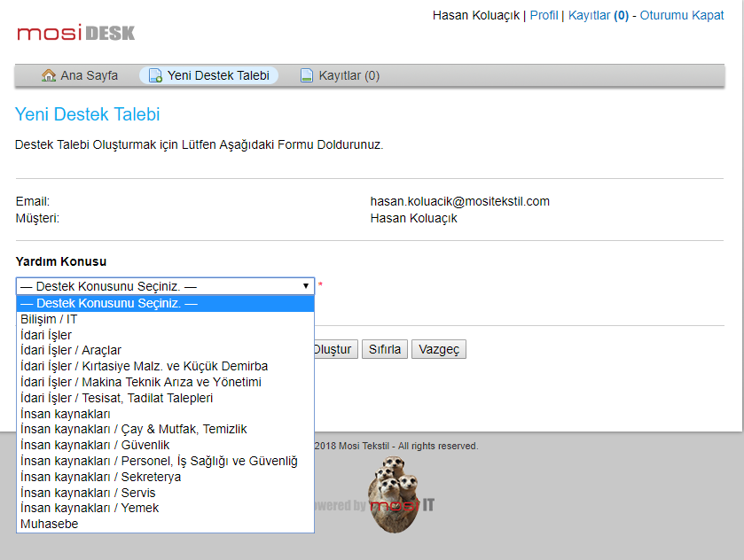The image size is (744, 560).
Task: Open the Profil link
Action: (544, 15)
